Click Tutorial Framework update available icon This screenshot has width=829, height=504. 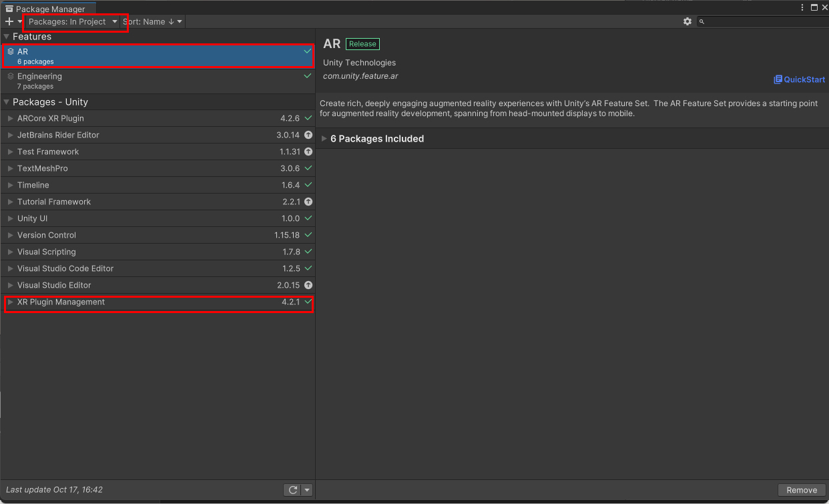point(308,202)
